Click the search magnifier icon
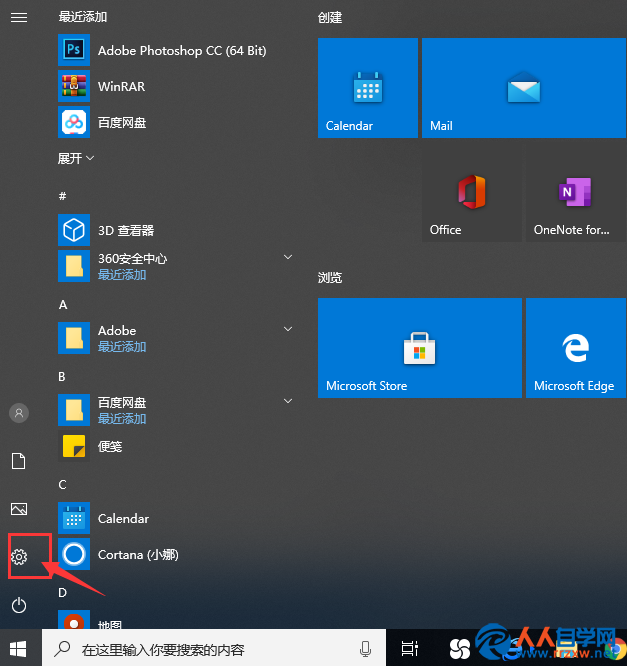Image resolution: width=627 pixels, height=666 pixels. [62, 649]
